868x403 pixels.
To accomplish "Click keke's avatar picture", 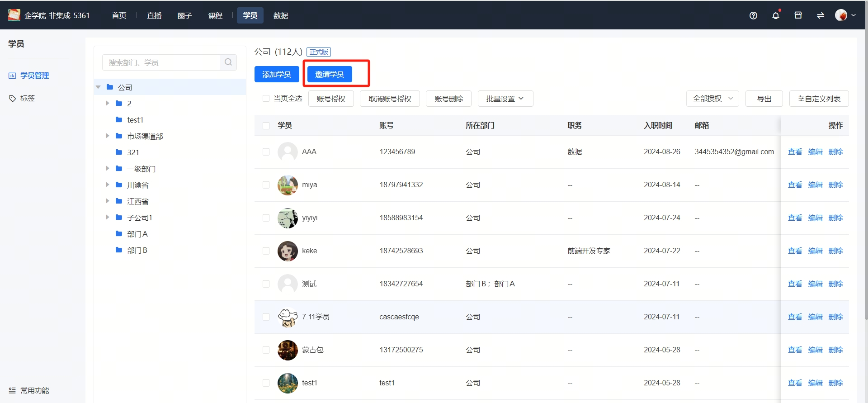I will click(x=288, y=251).
